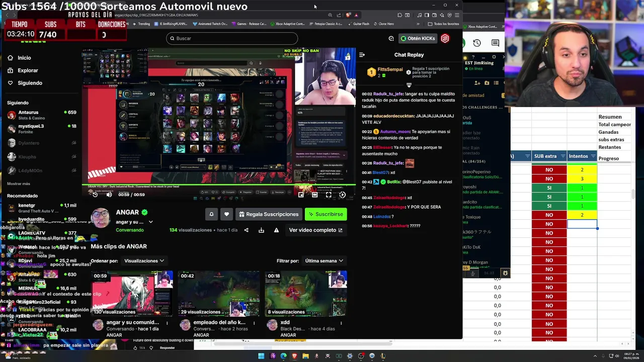Open the Visualizaciones sort dropdown
The image size is (644, 362).
coord(144,261)
